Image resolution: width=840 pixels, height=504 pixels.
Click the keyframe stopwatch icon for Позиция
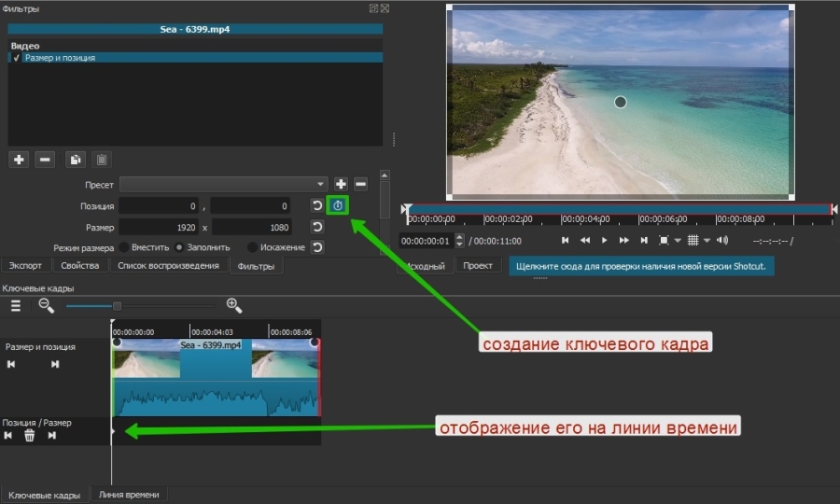[x=338, y=205]
